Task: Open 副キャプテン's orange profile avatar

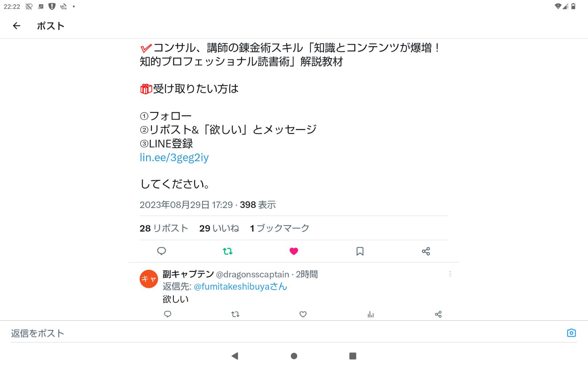Action: 149,279
